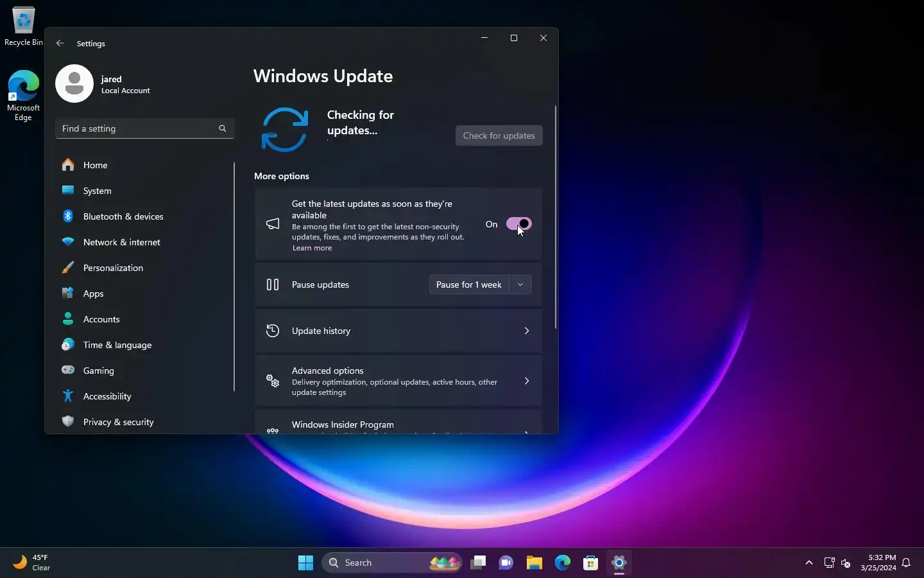
Task: Click the content area vertical scrollbar
Action: [x=556, y=217]
